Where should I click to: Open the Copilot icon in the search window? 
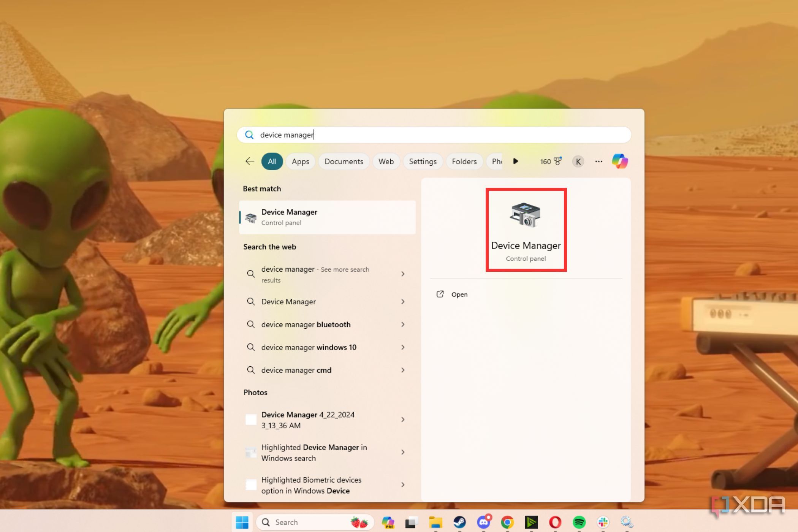(620, 161)
